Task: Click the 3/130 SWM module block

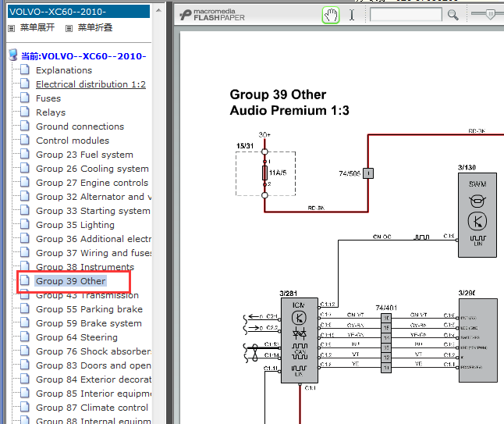Action: pyautogui.click(x=477, y=215)
